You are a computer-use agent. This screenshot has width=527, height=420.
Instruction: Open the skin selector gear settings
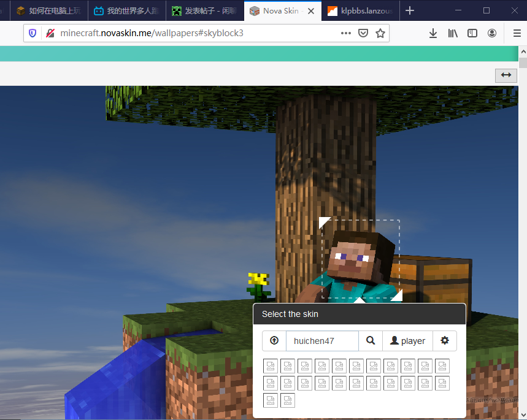445,341
